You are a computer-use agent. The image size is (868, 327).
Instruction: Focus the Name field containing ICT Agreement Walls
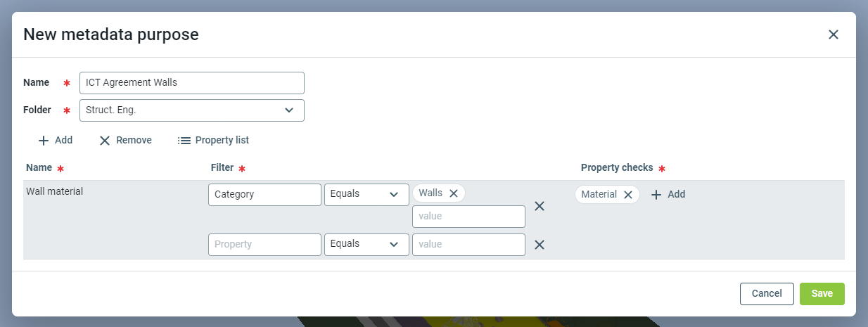pyautogui.click(x=191, y=83)
